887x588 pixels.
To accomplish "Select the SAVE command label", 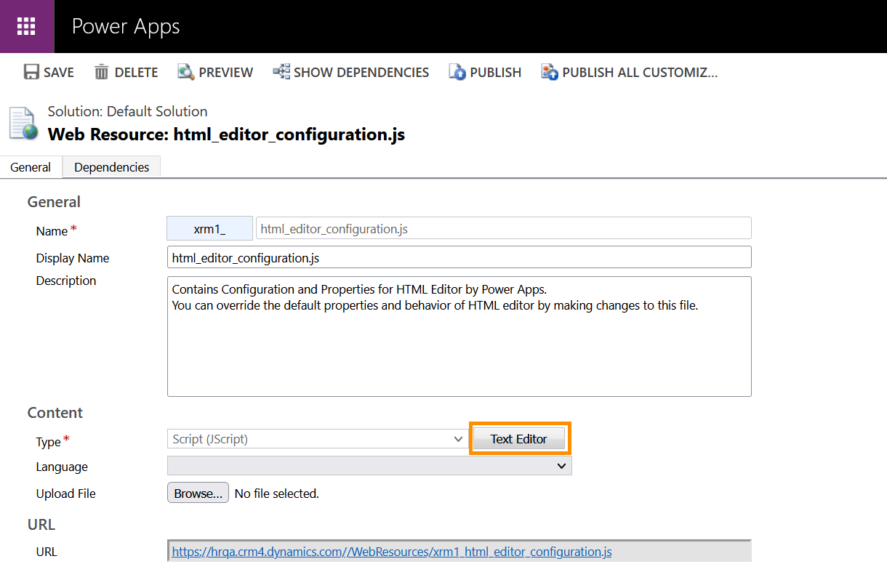I will pos(59,73).
